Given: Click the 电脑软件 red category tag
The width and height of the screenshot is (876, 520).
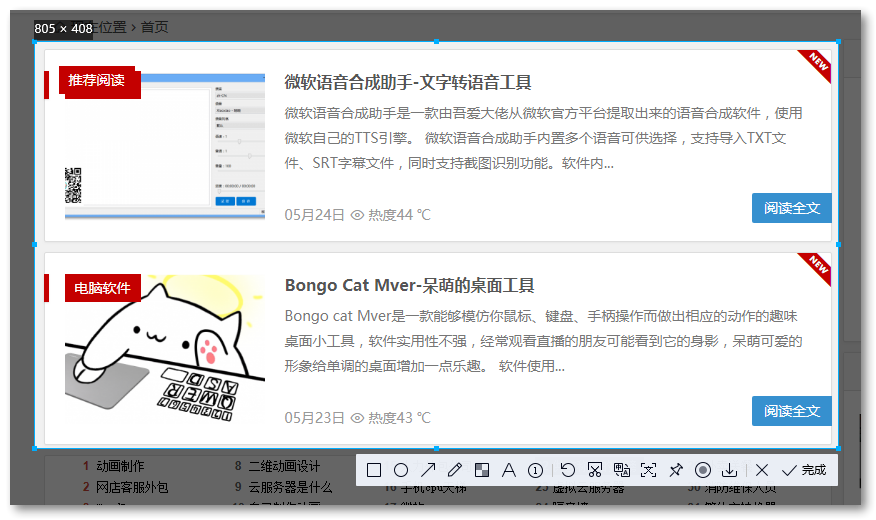Looking at the screenshot, I should pos(102,288).
